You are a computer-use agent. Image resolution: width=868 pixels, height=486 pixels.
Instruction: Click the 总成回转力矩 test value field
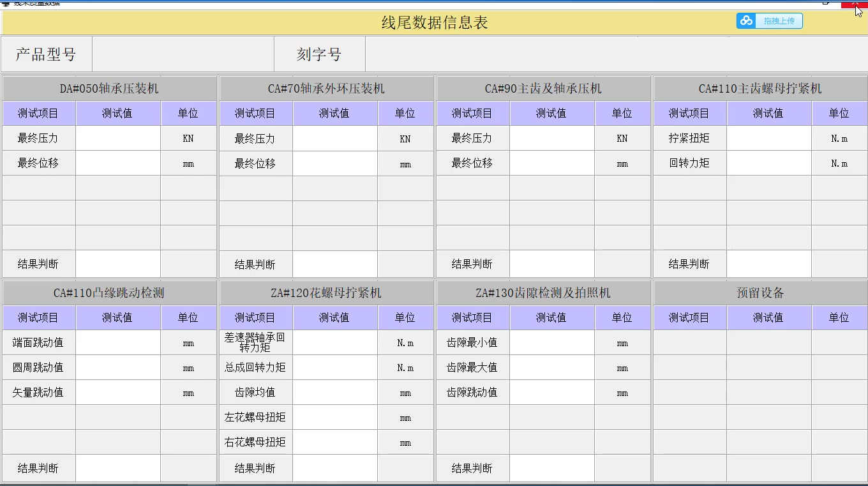point(335,367)
